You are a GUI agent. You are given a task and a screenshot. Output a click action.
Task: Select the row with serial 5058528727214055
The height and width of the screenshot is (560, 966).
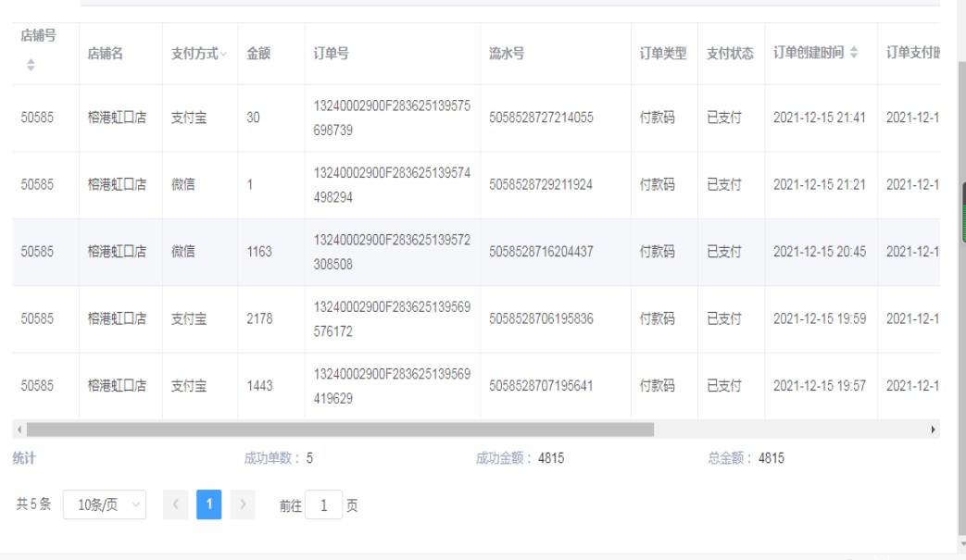click(x=541, y=118)
